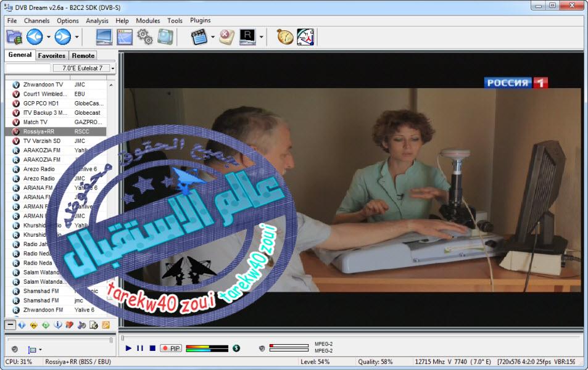The image size is (588, 370).
Task: Select the Court1 Wimbled... channel
Action: coord(56,94)
